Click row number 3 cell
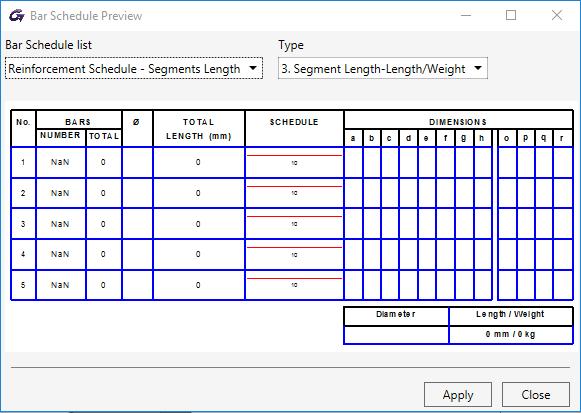The image size is (581, 413). coord(23,224)
